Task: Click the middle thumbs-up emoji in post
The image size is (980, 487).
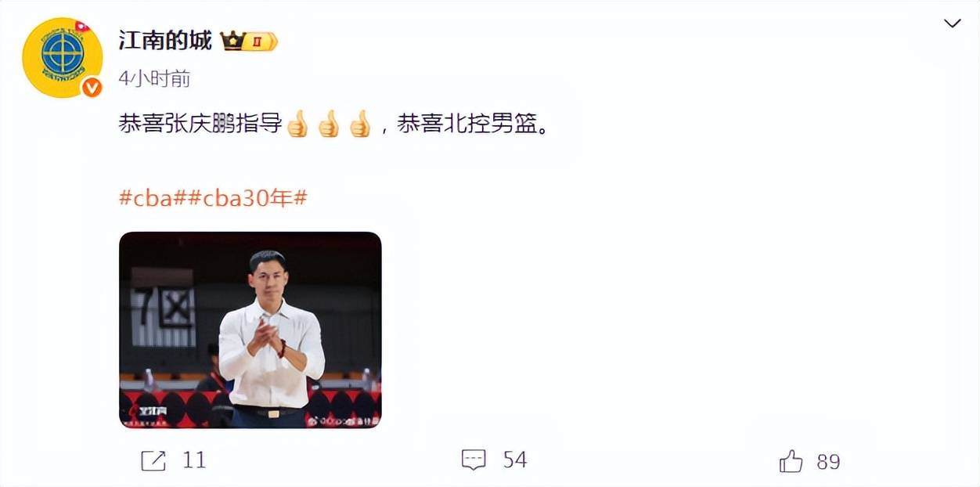Action: click(329, 124)
